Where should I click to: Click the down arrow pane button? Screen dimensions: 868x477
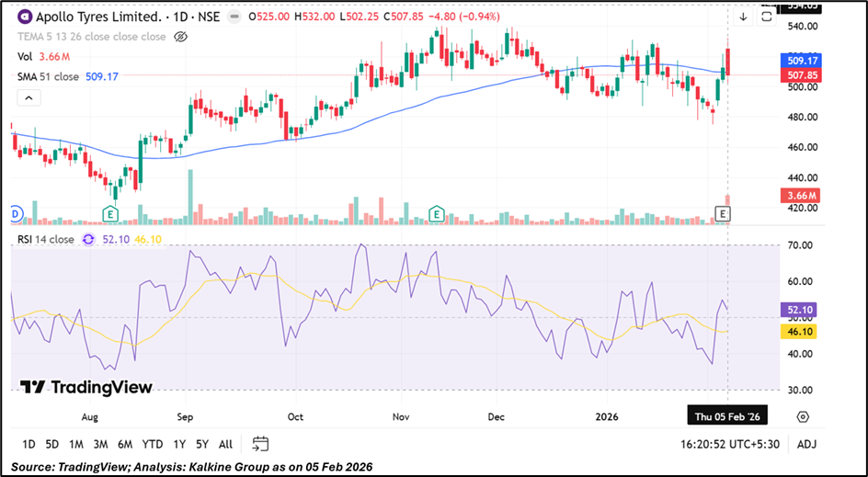coord(743,17)
